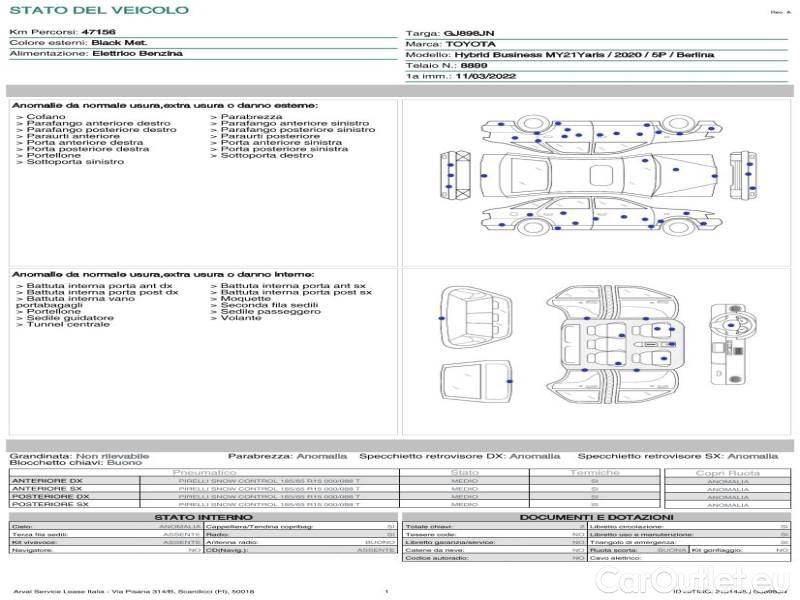Open the DOCUMENTI E DOTAZIONI section header
The image size is (800, 600).
tap(595, 517)
